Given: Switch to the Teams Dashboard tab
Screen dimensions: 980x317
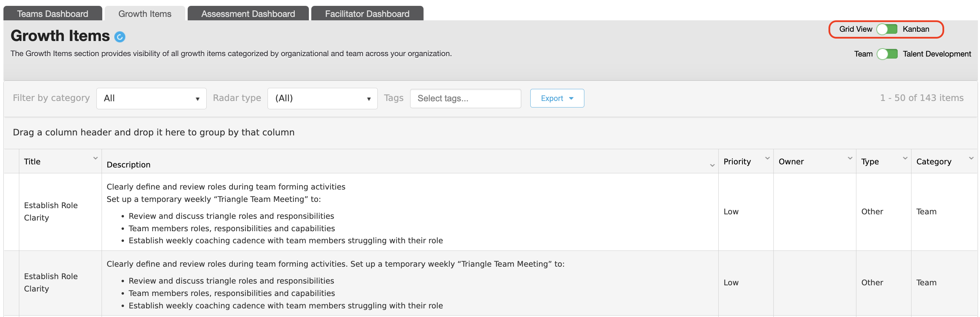Looking at the screenshot, I should pyautogui.click(x=53, y=14).
